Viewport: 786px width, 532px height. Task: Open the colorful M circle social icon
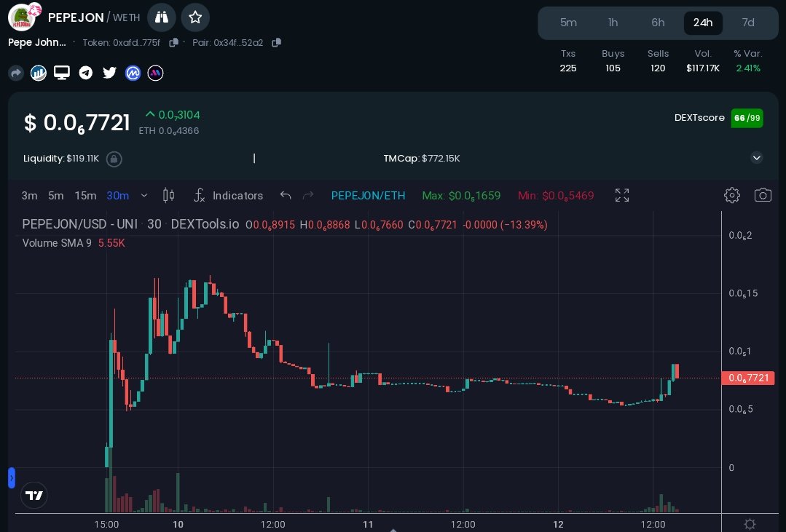[x=155, y=73]
